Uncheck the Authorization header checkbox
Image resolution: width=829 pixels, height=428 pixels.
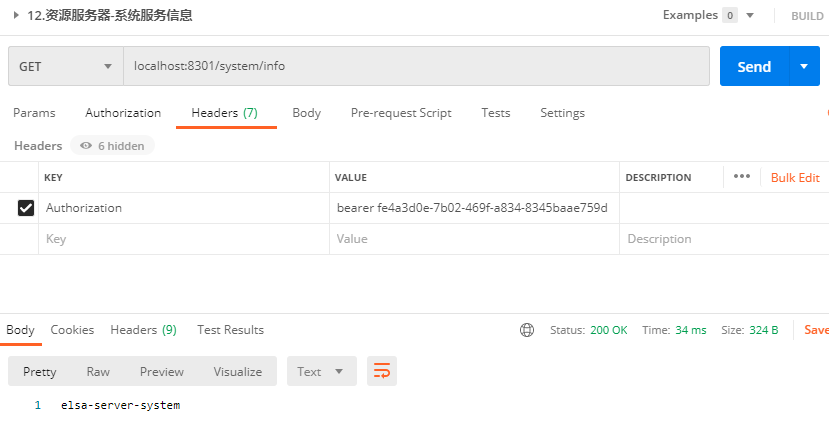click(26, 208)
